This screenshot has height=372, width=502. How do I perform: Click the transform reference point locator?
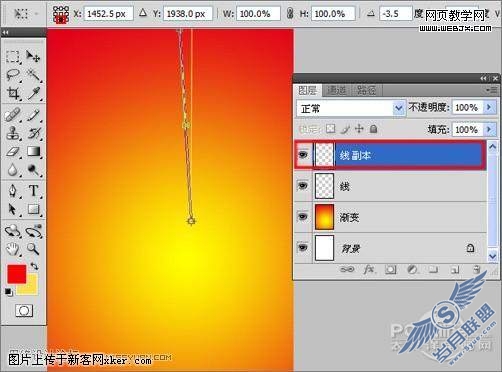tap(61, 14)
